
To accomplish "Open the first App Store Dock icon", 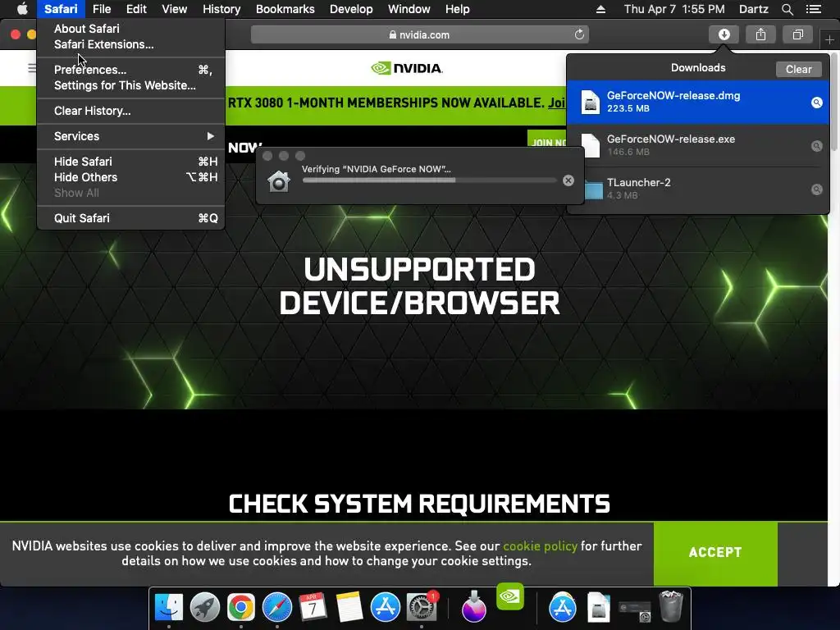I will pyautogui.click(x=386, y=608).
